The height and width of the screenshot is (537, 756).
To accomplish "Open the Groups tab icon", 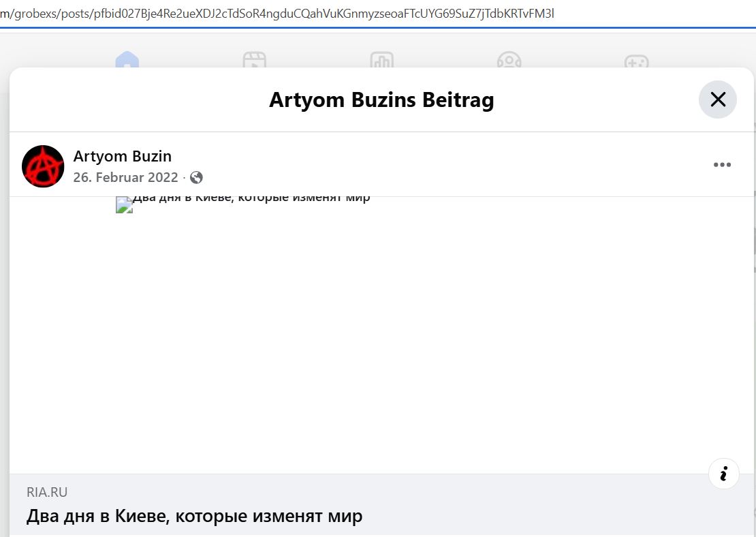I will coord(509,60).
